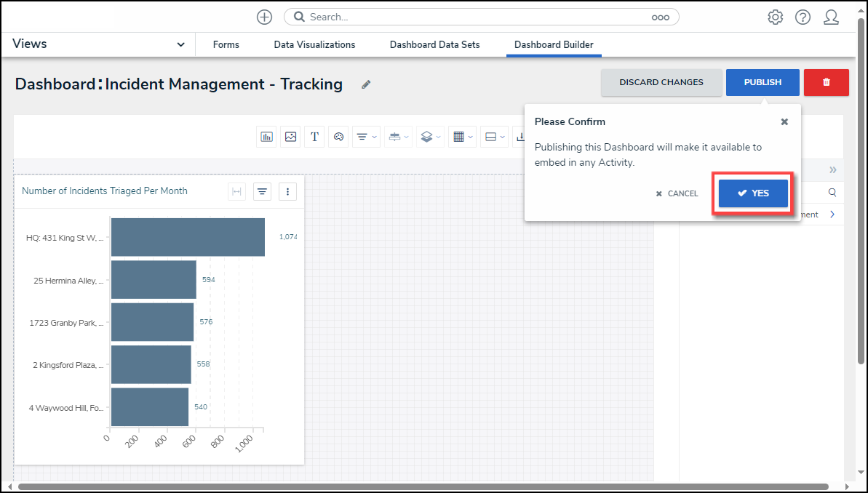Select the Text tool icon

pyautogui.click(x=314, y=137)
